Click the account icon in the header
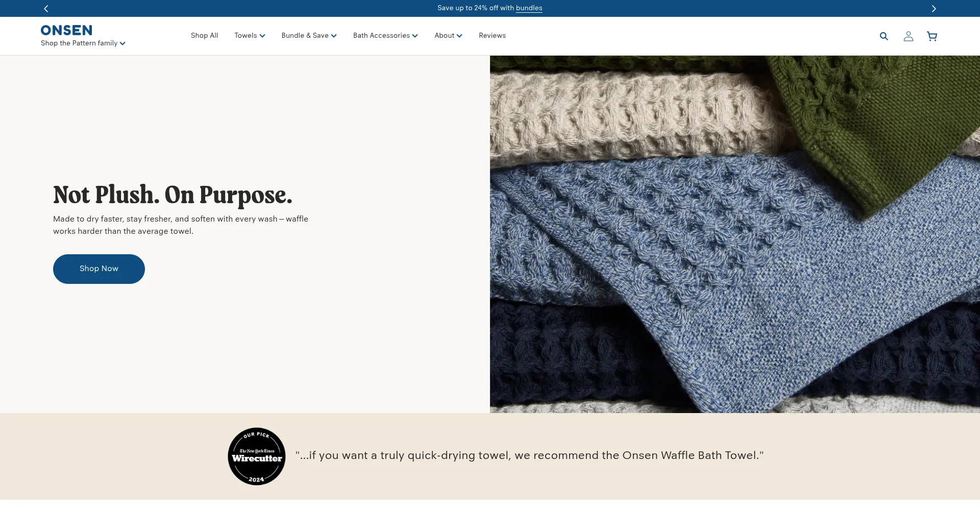Screen dimensions: 980x507 (908, 36)
